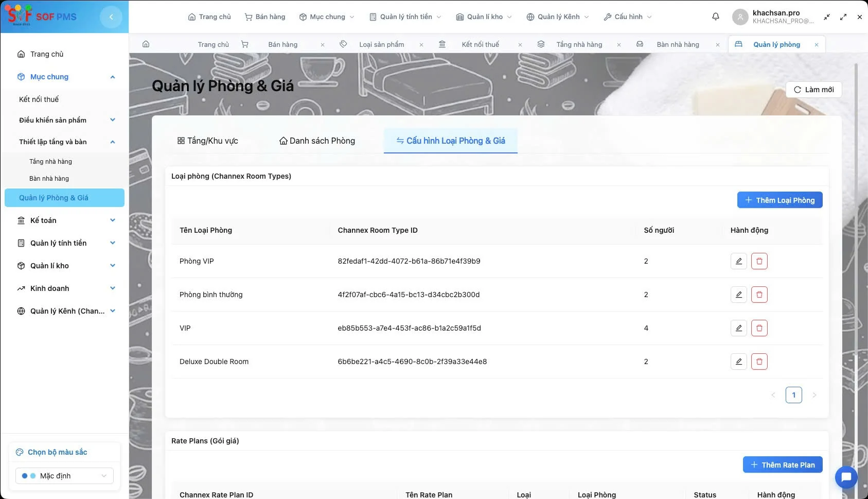The image size is (868, 499).
Task: Close the Bàn nhà hàng tab
Action: coord(718,45)
